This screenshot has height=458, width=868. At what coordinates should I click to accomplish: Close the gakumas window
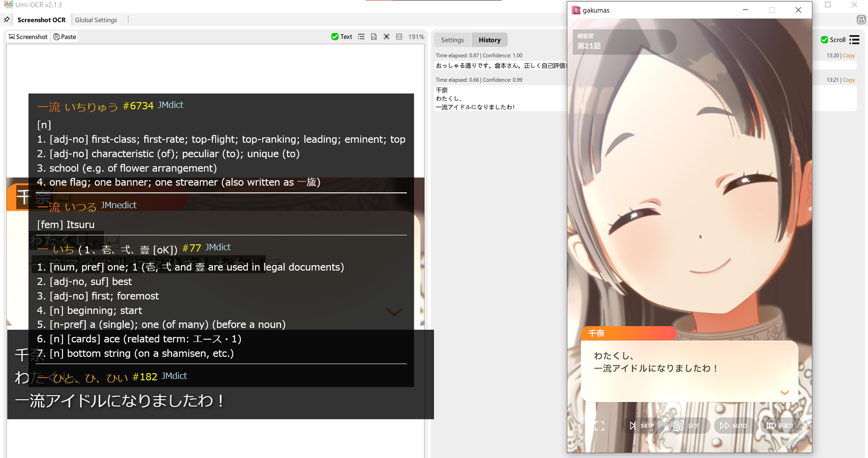point(798,10)
